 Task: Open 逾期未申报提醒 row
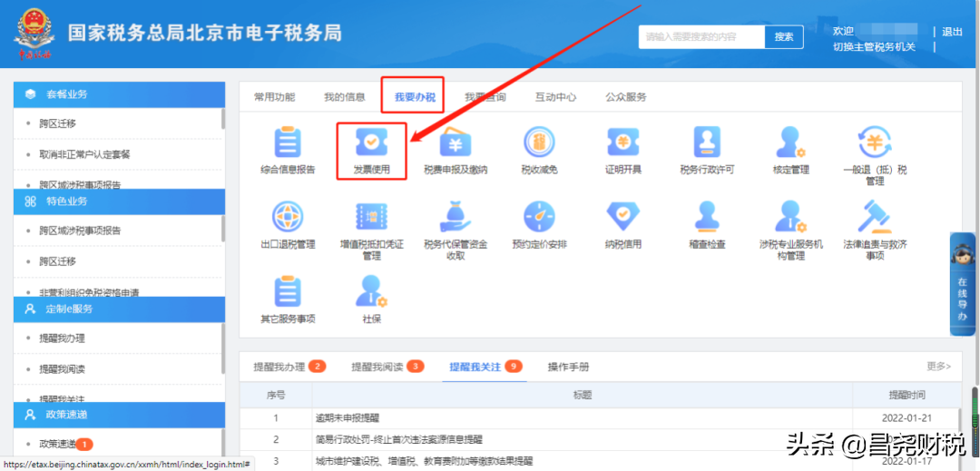348,417
